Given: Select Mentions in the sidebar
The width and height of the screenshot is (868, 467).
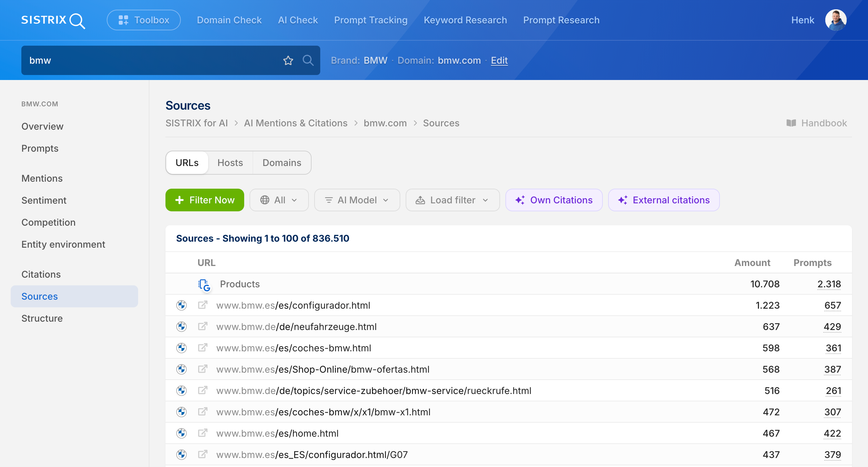Looking at the screenshot, I should coord(42,178).
